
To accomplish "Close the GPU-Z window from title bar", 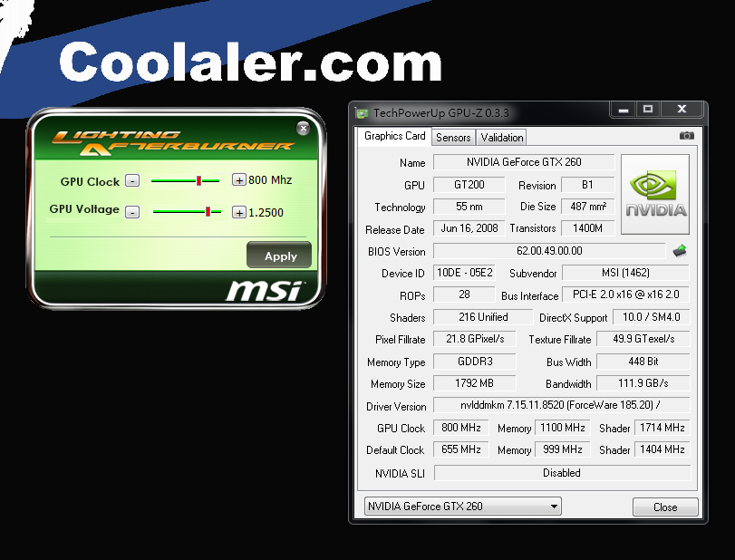I will 682,110.
